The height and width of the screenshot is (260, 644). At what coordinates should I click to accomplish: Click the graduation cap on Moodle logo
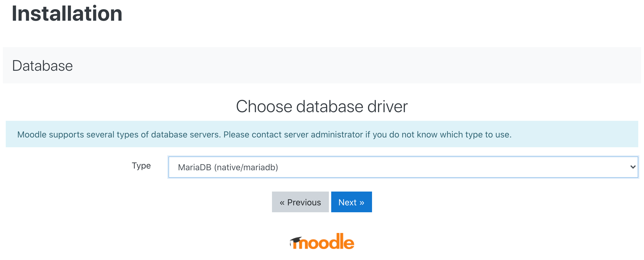point(296,240)
